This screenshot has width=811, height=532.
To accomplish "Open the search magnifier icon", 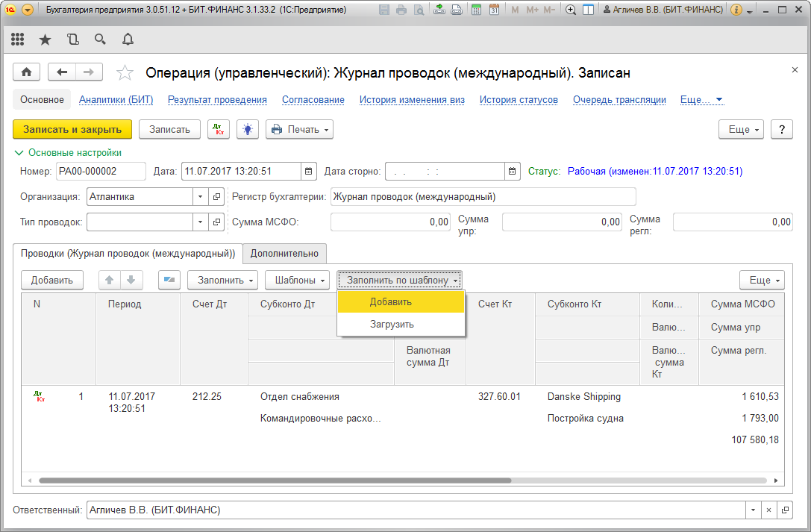I will pyautogui.click(x=100, y=40).
